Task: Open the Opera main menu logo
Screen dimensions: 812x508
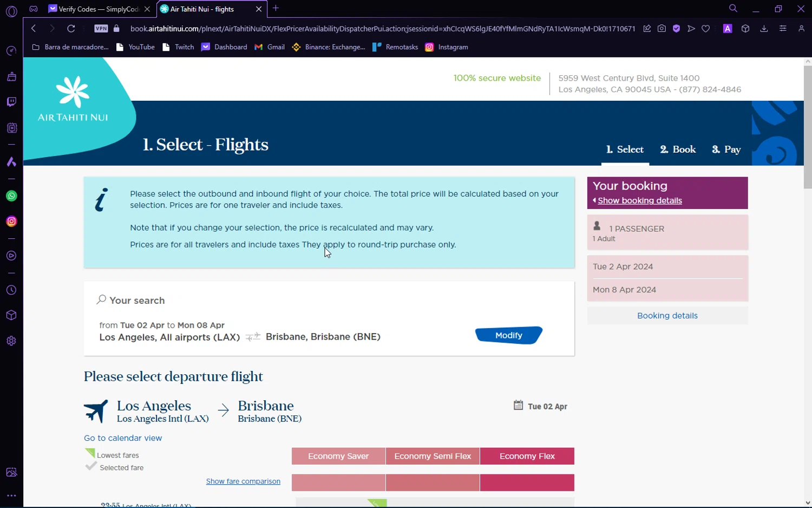Action: point(11,11)
